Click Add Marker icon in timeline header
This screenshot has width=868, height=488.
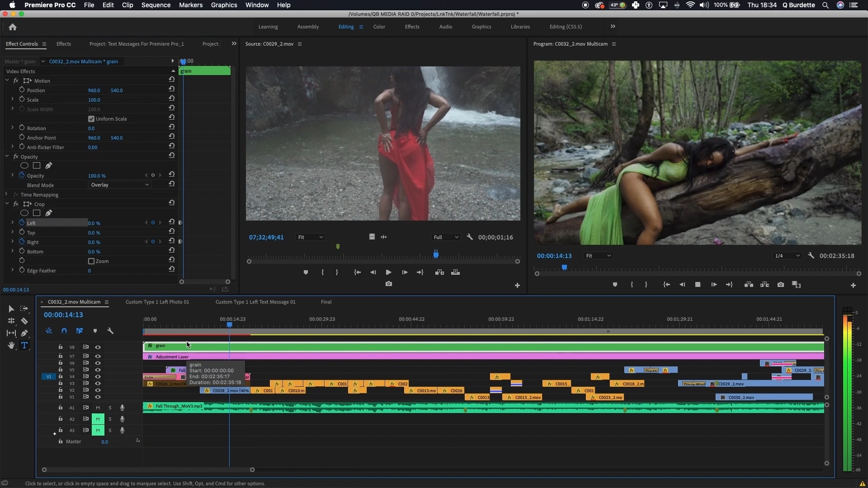pos(95,331)
